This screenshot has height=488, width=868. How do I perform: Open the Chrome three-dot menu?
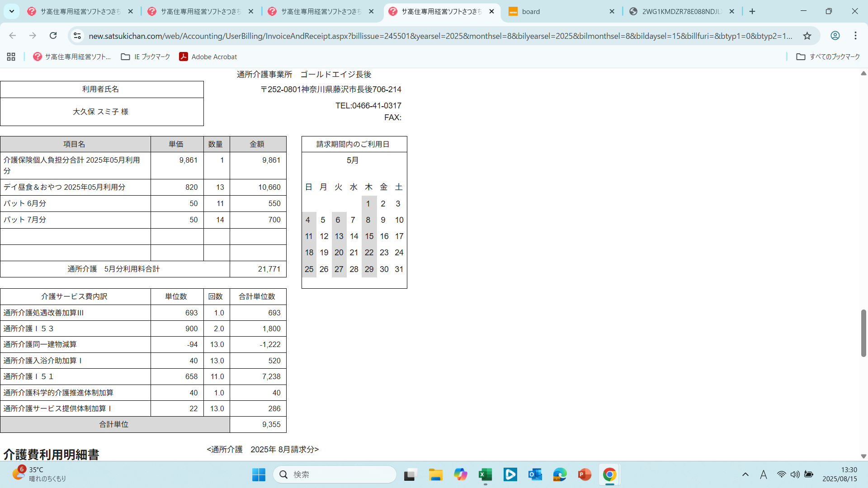coord(855,36)
